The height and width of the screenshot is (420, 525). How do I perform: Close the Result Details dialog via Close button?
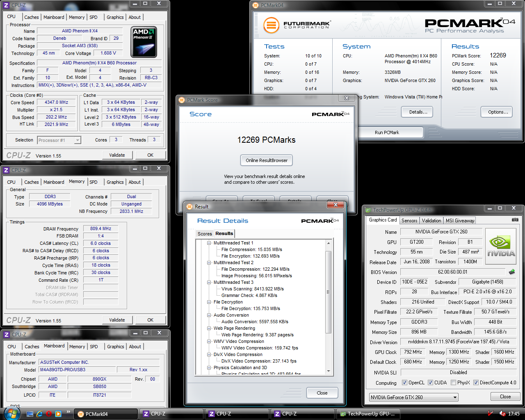tap(322, 393)
